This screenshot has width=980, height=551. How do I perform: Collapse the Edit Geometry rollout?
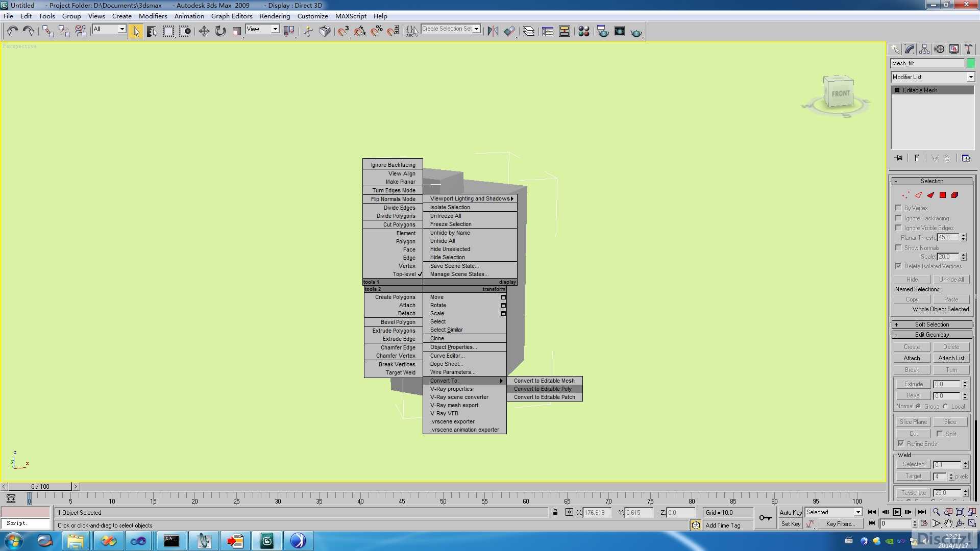[932, 335]
